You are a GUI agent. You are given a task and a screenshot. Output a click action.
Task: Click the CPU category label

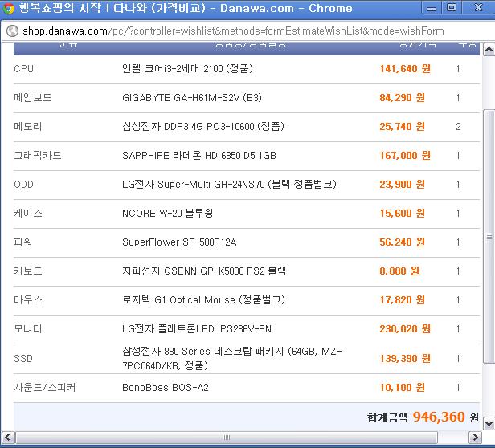pyautogui.click(x=23, y=69)
